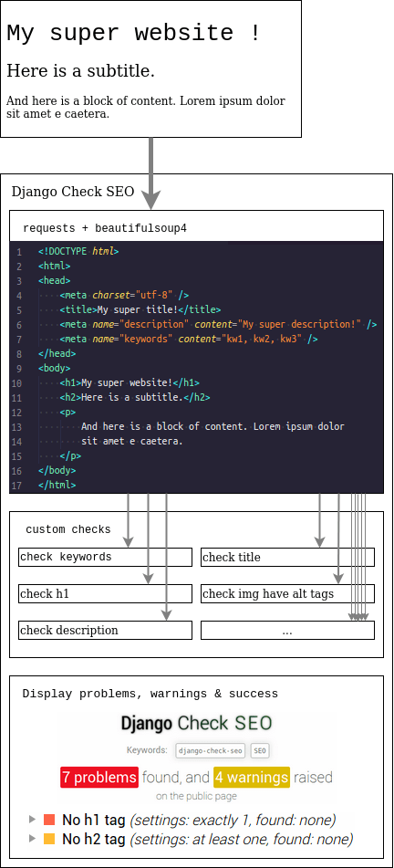This screenshot has height=868, width=394.
Task: Click the meta charset 'utf-8' code line
Action: 125,295
